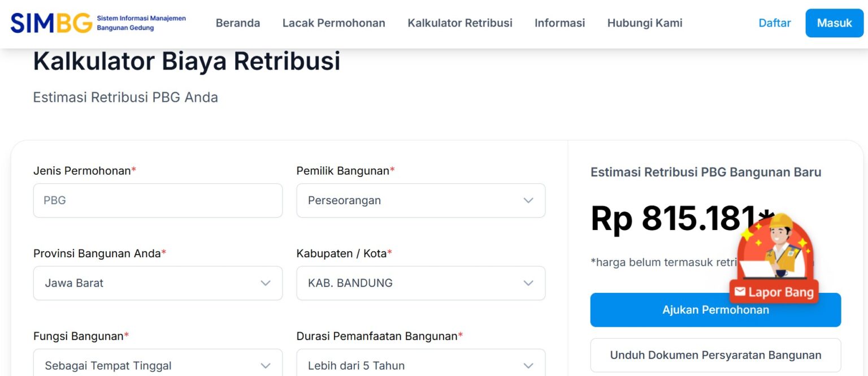Navigate to Beranda

click(x=238, y=23)
